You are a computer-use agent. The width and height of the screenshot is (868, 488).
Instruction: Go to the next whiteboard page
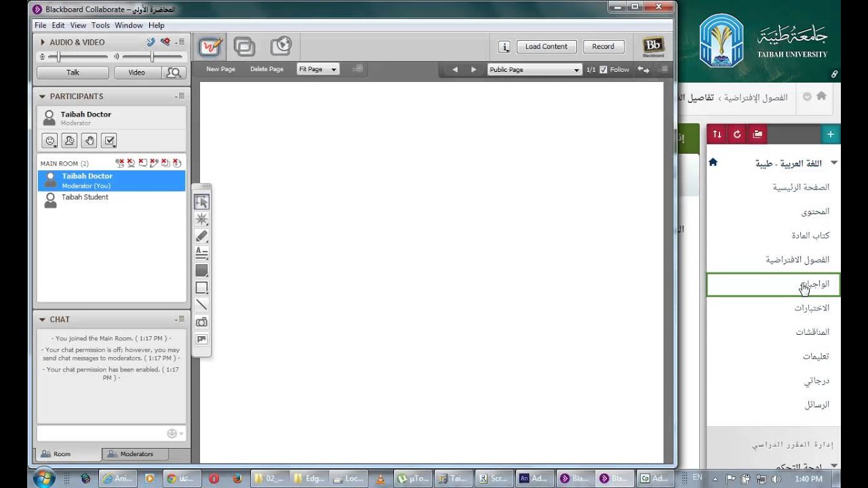[473, 69]
